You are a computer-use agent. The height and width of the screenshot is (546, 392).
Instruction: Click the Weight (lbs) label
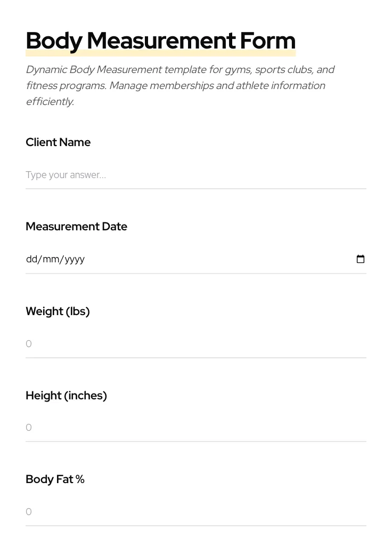tap(58, 311)
